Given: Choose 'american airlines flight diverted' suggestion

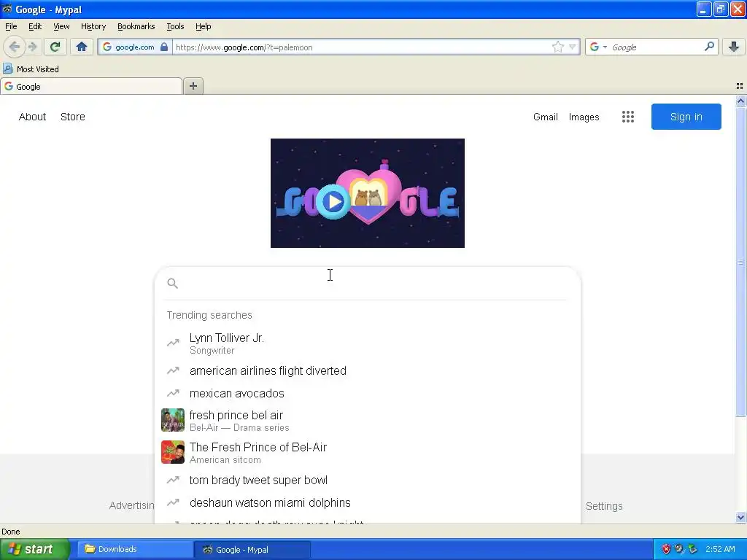Looking at the screenshot, I should point(268,371).
